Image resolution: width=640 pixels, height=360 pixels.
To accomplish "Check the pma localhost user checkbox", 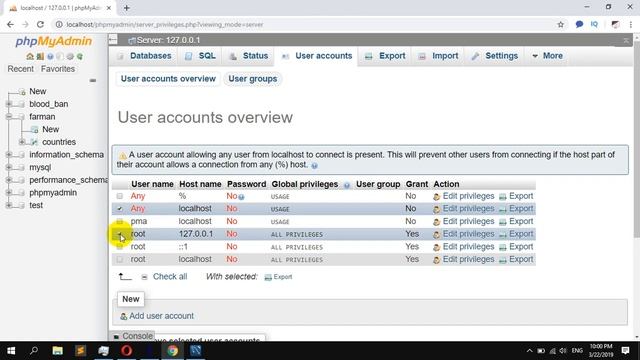I will point(120,221).
